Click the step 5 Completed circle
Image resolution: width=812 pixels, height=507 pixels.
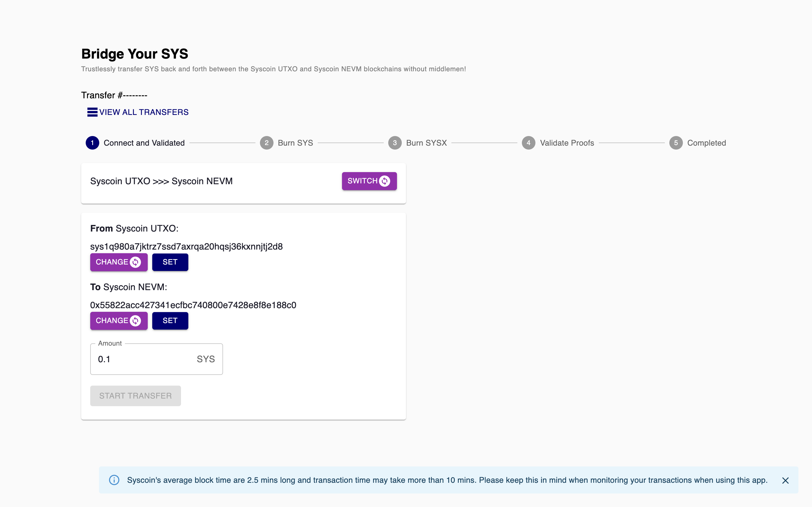click(x=676, y=143)
